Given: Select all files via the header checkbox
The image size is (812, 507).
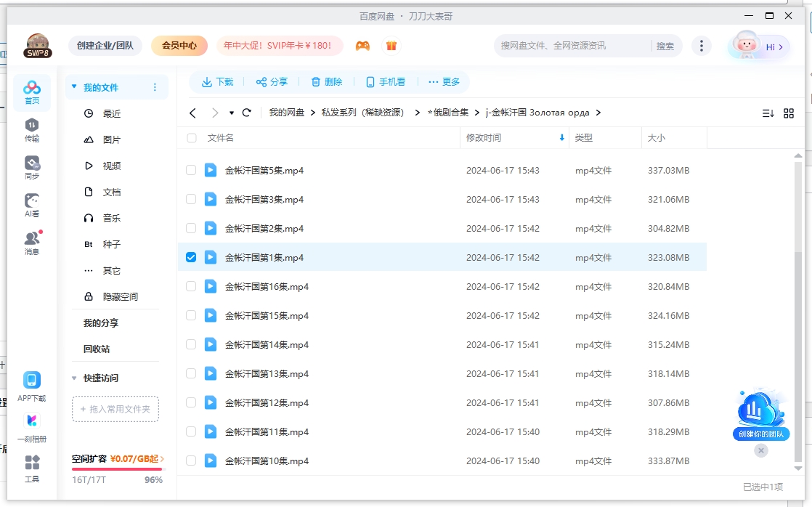Looking at the screenshot, I should coord(191,137).
